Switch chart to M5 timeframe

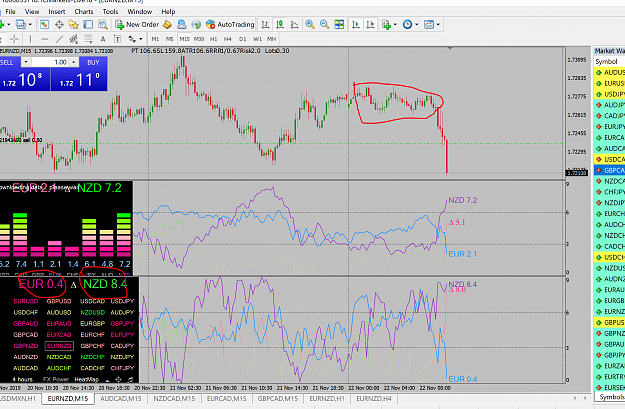(170, 39)
